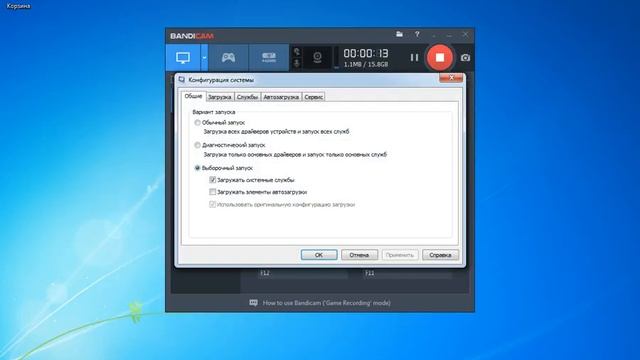Click the Bandicam logo
Screen dimensions: 640x360
[x=192, y=36]
